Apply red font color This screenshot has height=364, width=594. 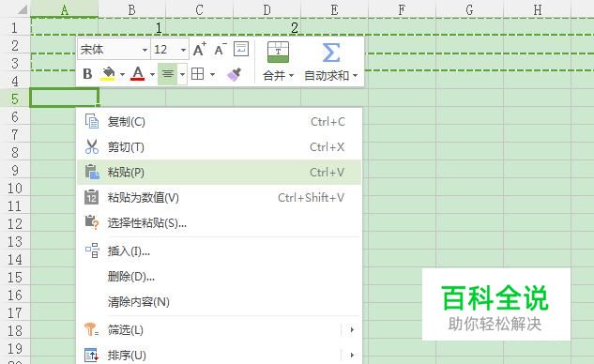138,73
